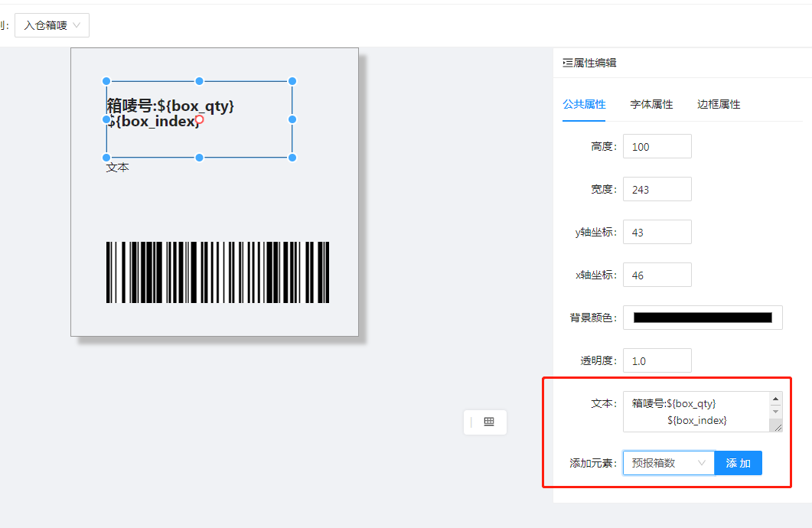Click the 属性编辑 panel menu icon
The height and width of the screenshot is (528, 812).
[568, 64]
